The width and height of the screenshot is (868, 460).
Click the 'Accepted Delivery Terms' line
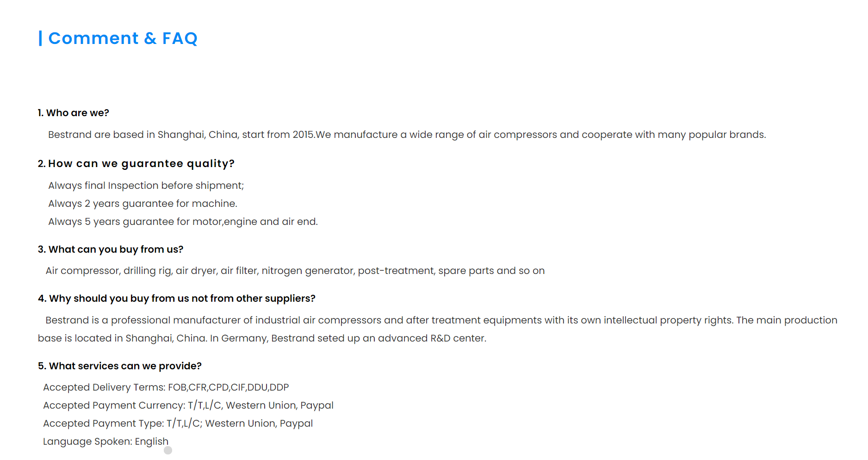coord(166,387)
